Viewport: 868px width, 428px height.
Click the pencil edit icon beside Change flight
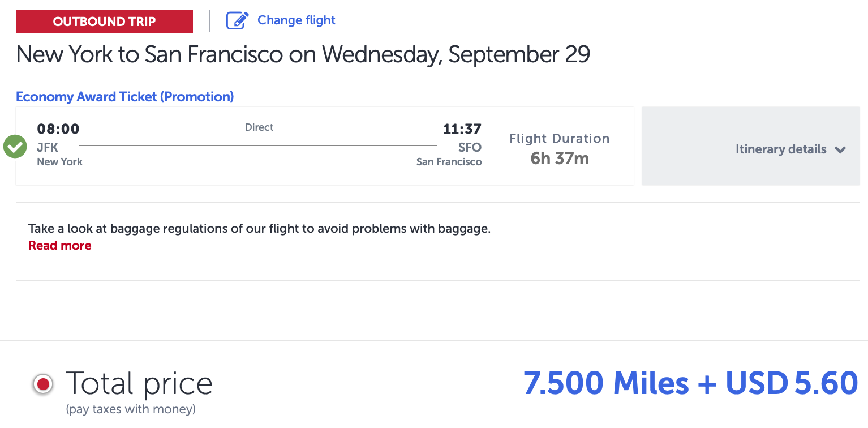click(238, 20)
